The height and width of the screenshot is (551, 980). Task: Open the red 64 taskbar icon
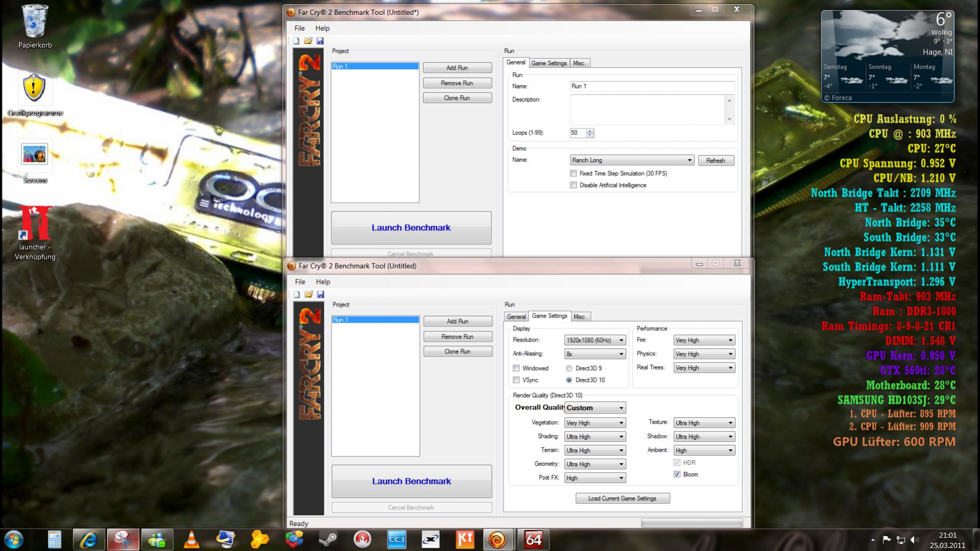[533, 540]
